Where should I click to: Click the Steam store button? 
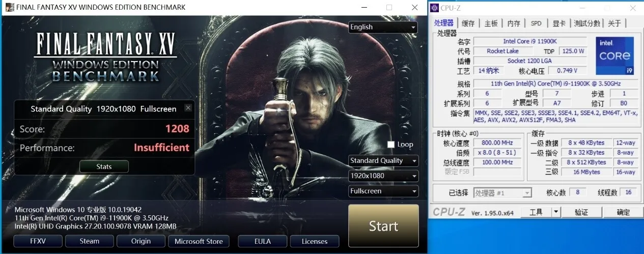[89, 241]
